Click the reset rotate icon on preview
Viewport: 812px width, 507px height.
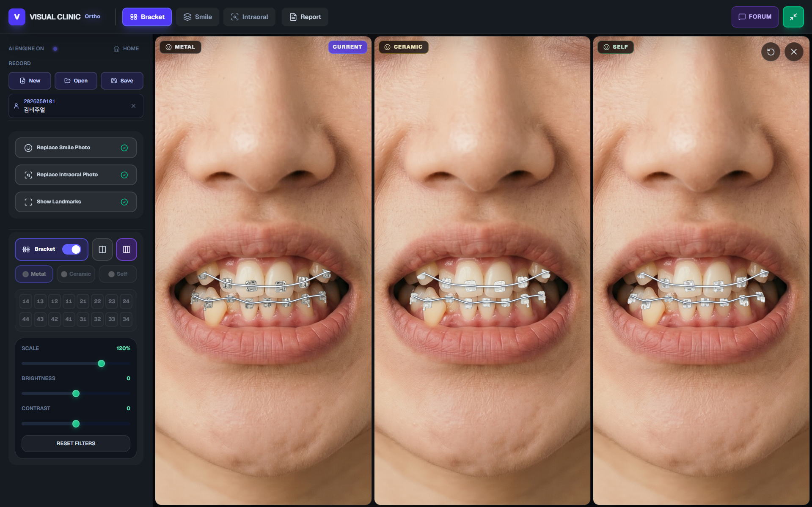point(771,52)
